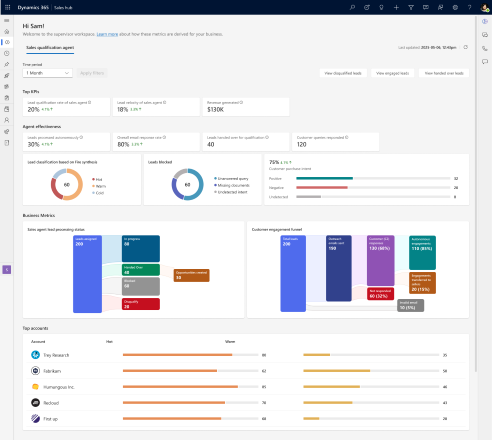This screenshot has width=492, height=440.
Task: Select the Sales qualification agent tab
Action: [50, 48]
